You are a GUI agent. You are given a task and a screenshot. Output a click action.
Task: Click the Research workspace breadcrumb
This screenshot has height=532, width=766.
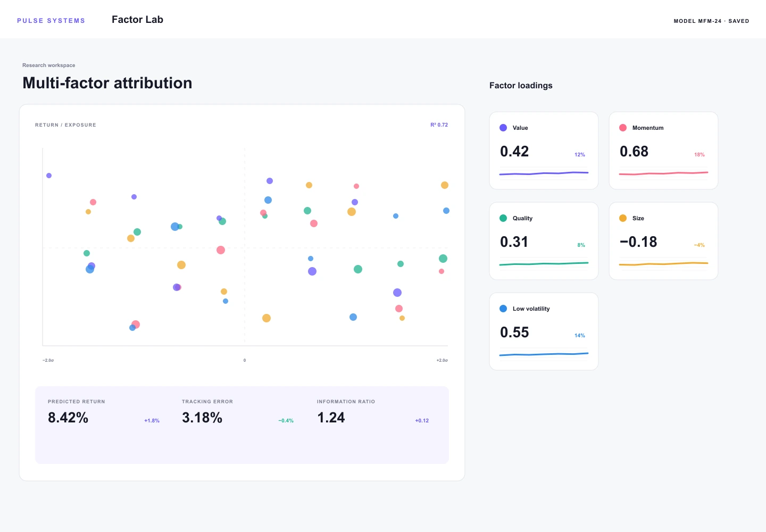tap(49, 65)
